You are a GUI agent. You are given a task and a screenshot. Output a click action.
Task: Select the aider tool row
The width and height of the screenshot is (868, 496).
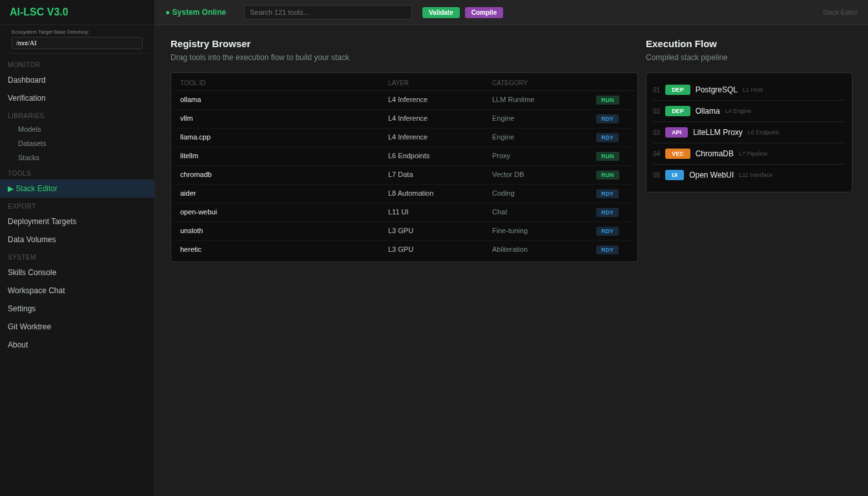click(404, 194)
